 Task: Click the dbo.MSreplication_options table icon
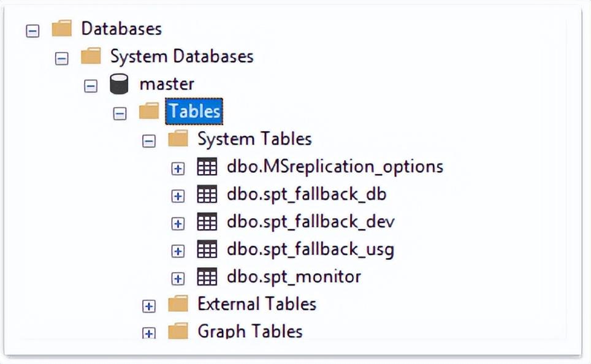tap(207, 167)
